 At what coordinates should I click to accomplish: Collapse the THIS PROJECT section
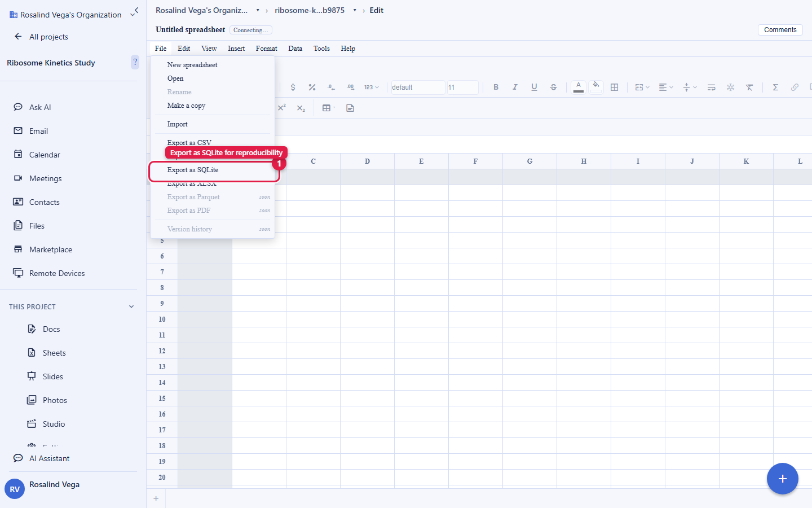pos(131,307)
